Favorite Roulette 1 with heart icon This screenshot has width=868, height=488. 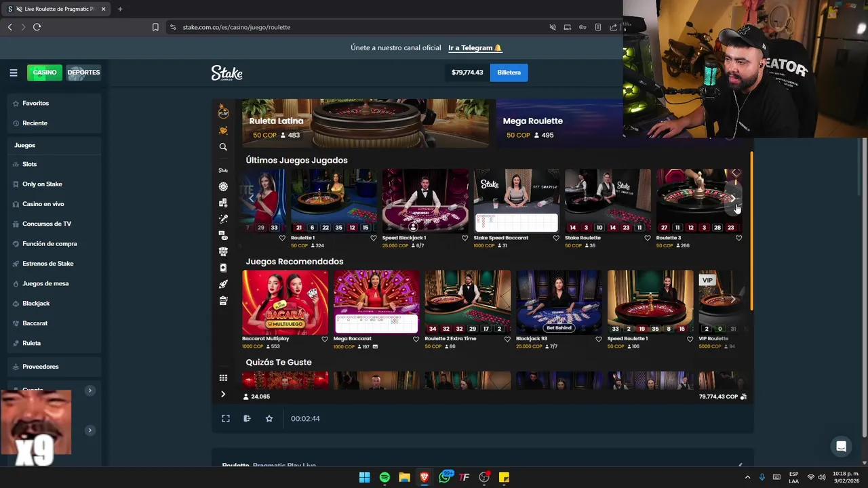pos(374,238)
